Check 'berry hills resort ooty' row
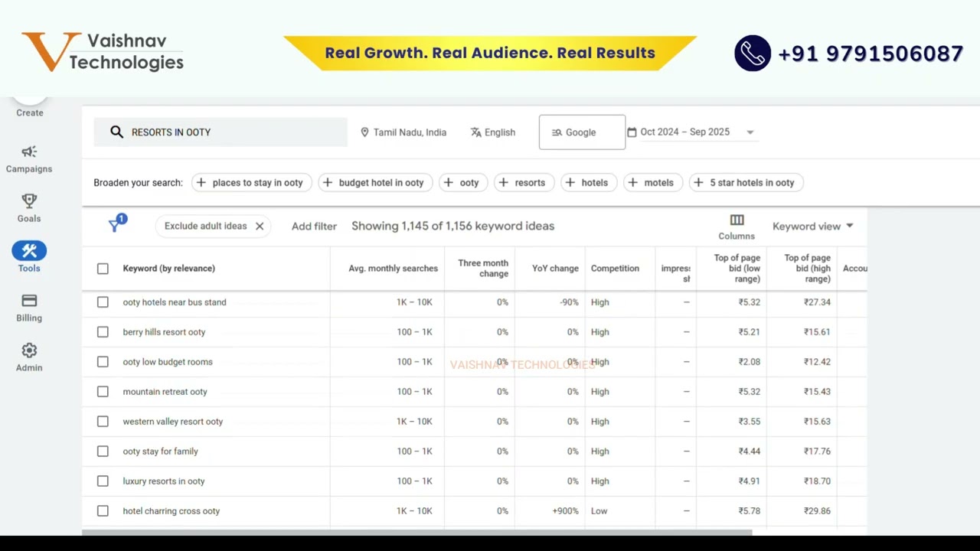The image size is (980, 551). [x=103, y=332]
